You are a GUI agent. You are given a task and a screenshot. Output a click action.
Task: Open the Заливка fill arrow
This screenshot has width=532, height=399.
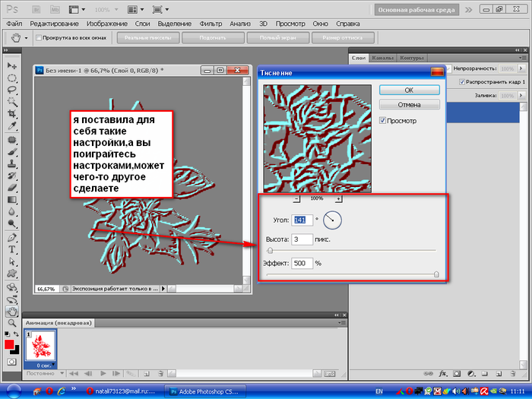[x=521, y=96]
